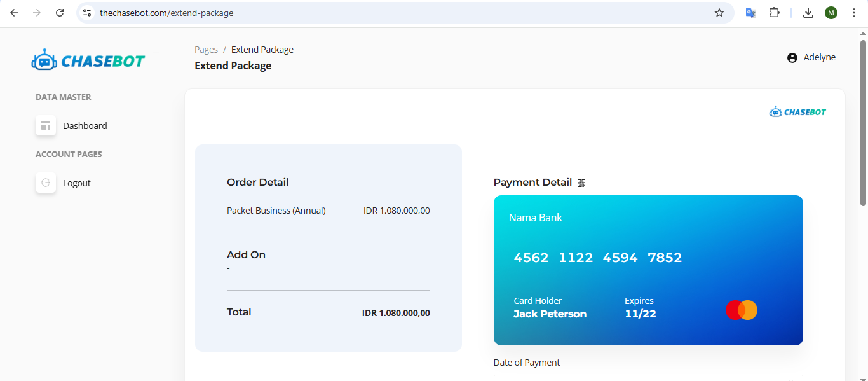868x381 pixels.
Task: Open the Chrome profile M avatar
Action: pyautogui.click(x=831, y=13)
